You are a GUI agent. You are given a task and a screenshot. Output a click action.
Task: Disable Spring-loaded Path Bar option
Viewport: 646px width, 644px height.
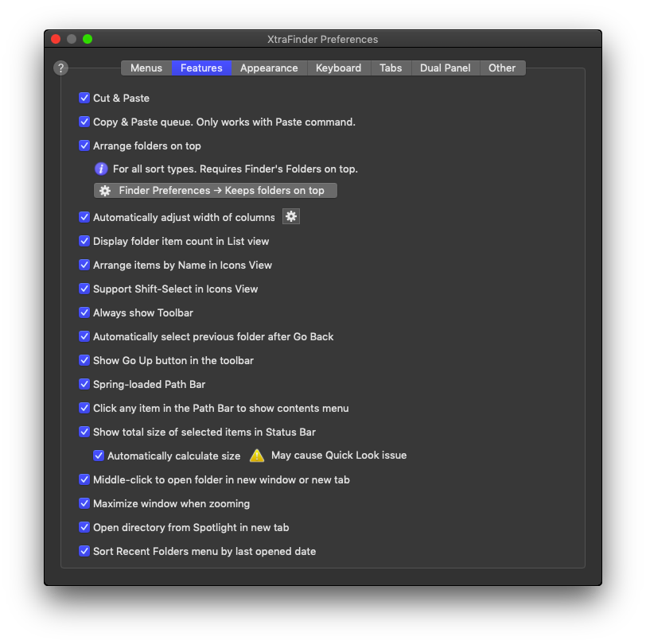click(x=84, y=384)
